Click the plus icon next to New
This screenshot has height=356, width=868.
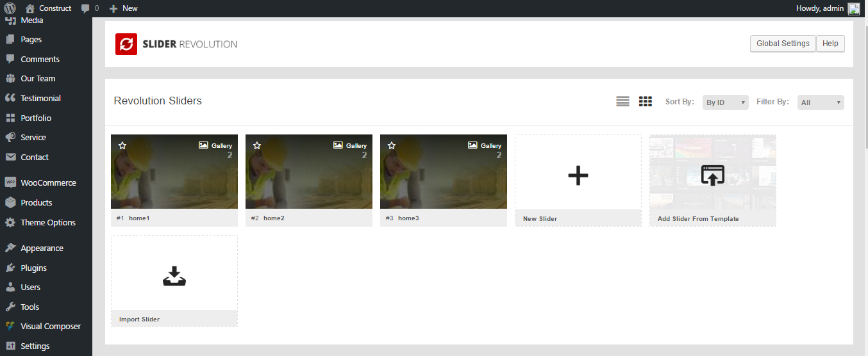(x=113, y=8)
